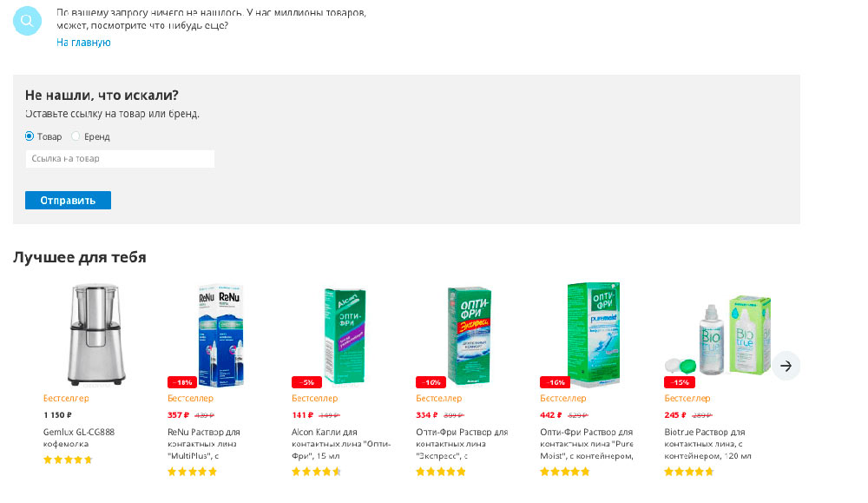Click the -18% discount badge on ReNu
Viewport: 868px width, 503px height.
181,382
